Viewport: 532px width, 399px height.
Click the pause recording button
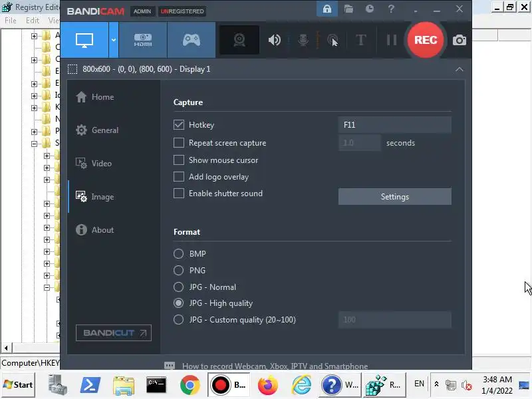pyautogui.click(x=392, y=40)
